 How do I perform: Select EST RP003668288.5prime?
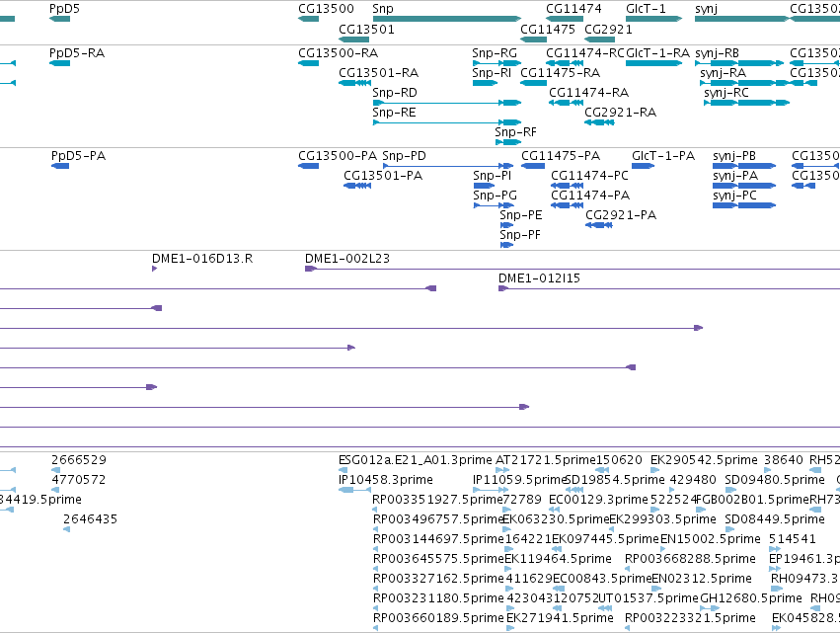click(x=690, y=559)
